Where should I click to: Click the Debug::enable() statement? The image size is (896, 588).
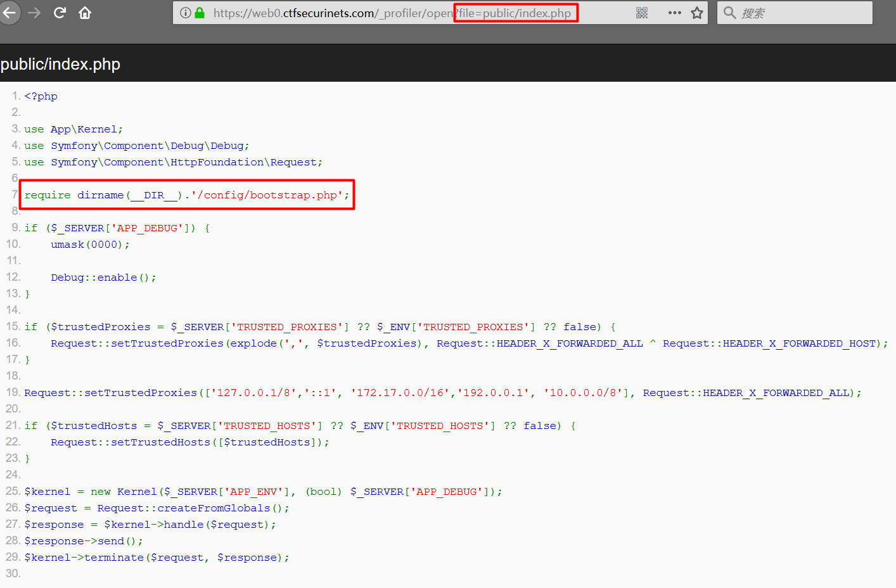pyautogui.click(x=103, y=278)
